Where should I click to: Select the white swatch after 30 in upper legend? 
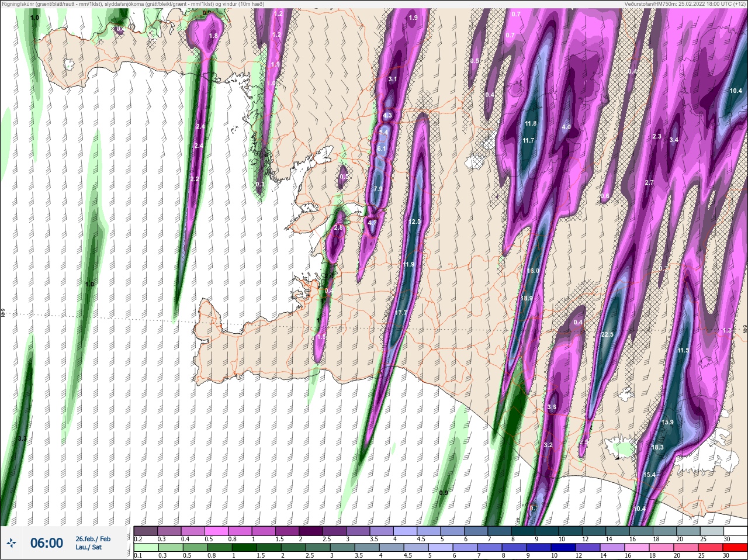tap(735, 531)
